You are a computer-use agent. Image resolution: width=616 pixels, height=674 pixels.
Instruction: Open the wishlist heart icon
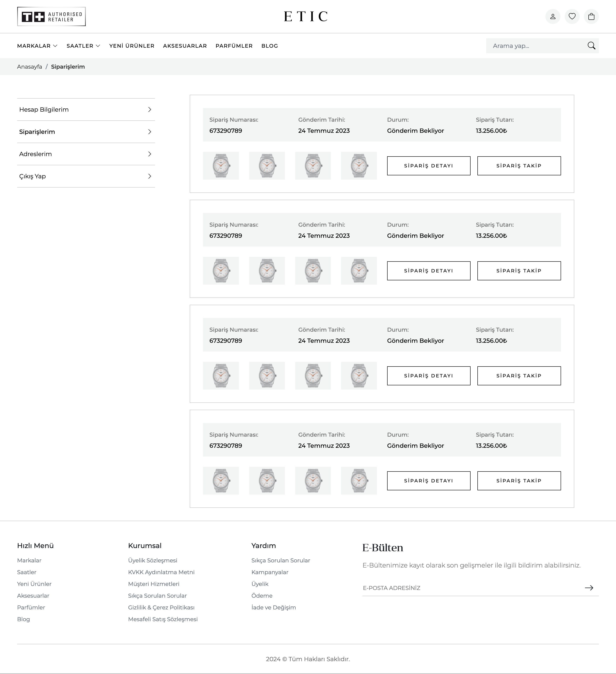[x=572, y=16]
